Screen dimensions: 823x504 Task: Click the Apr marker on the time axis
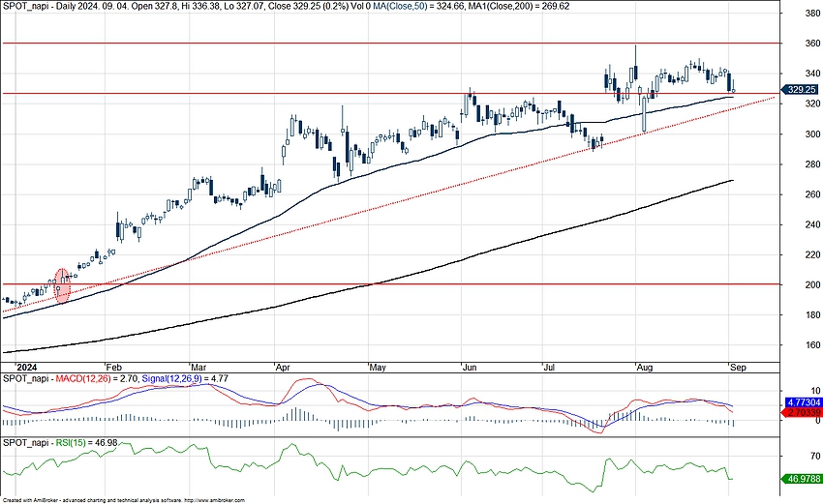283,368
